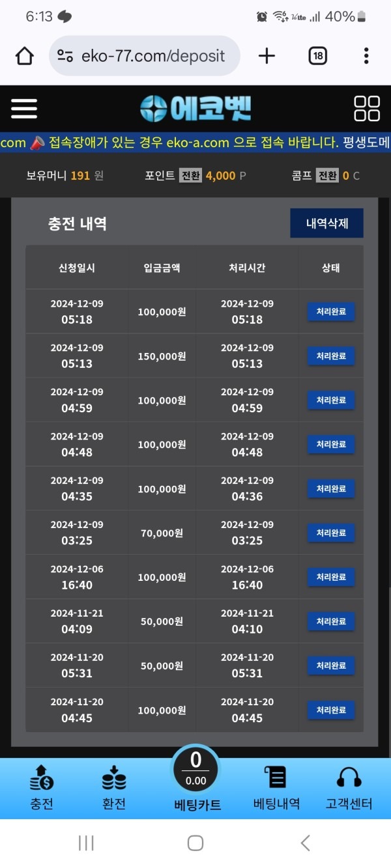Screen dimensions: 391x868
Task: Expand the hamburger menu
Action: tap(23, 108)
